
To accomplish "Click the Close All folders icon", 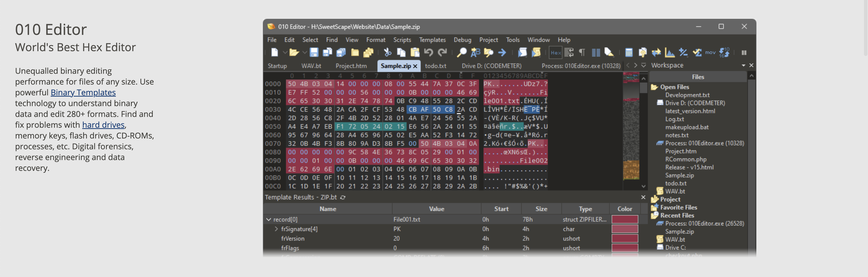I will 369,52.
